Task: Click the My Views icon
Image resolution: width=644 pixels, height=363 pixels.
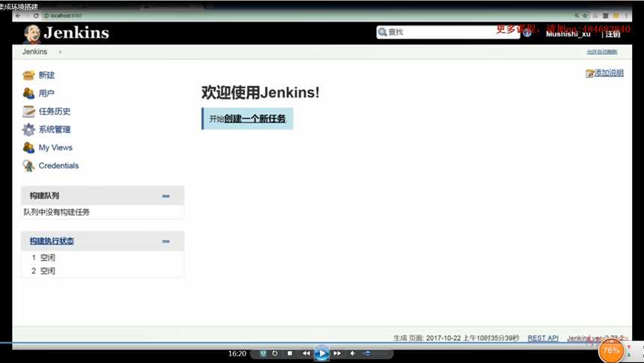Action: 28,147
